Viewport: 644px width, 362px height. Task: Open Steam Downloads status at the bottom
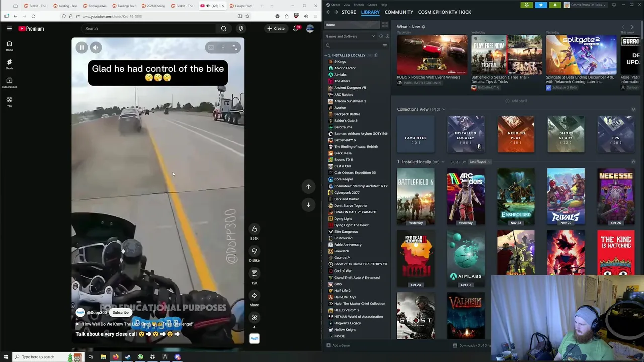pos(473,345)
